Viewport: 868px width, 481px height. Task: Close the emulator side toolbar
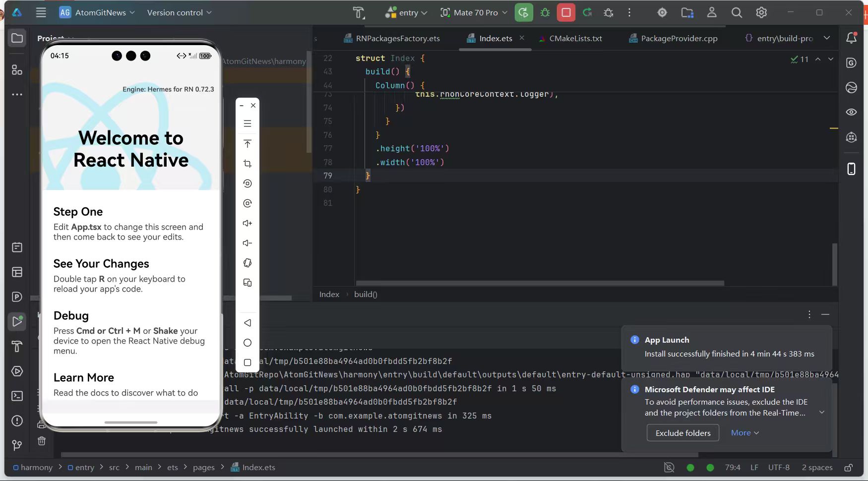(253, 105)
